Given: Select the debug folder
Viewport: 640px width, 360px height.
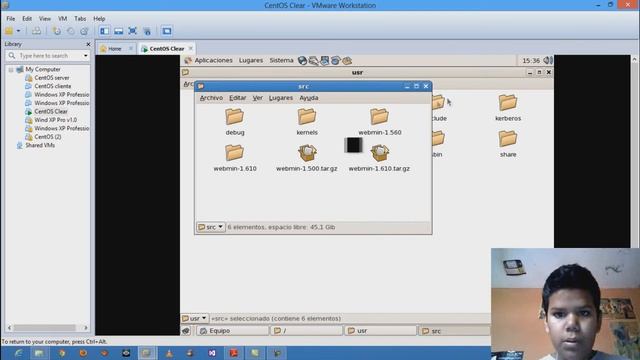Looking at the screenshot, I should point(235,122).
